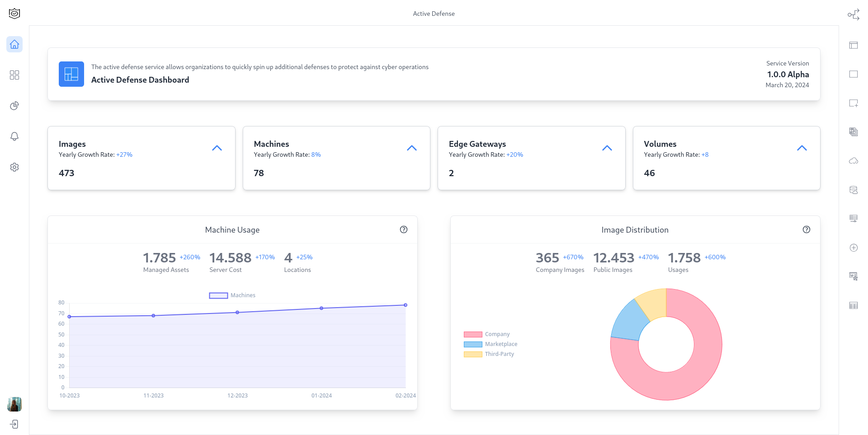The width and height of the screenshot is (868, 435).
Task: Toggle Third-Party legend color swatch
Action: tap(473, 354)
